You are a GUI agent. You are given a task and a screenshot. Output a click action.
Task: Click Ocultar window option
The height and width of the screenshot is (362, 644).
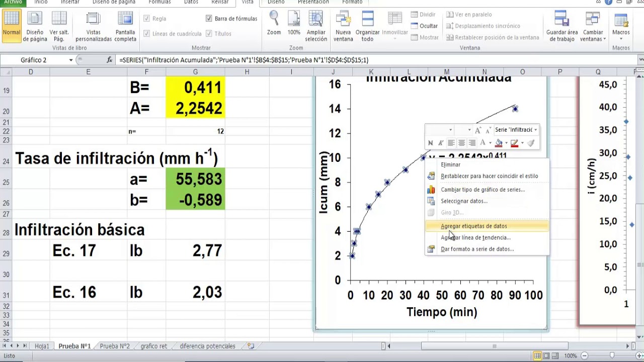[424, 26]
